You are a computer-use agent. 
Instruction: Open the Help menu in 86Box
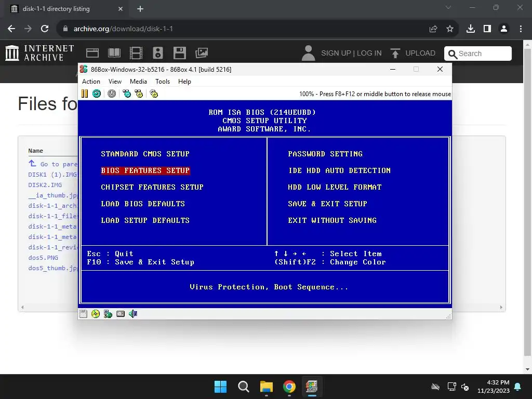pos(184,82)
